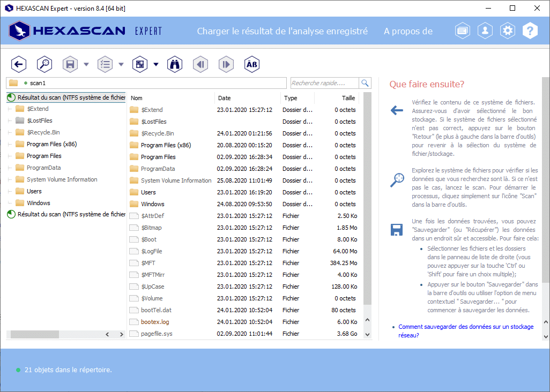Open the 'A propos de' menu
The height and width of the screenshot is (392, 550).
pos(408,31)
